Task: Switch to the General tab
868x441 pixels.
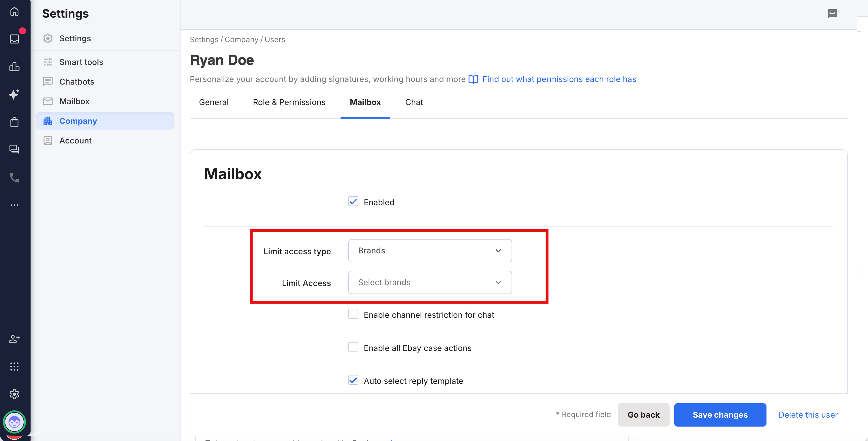Action: [214, 102]
